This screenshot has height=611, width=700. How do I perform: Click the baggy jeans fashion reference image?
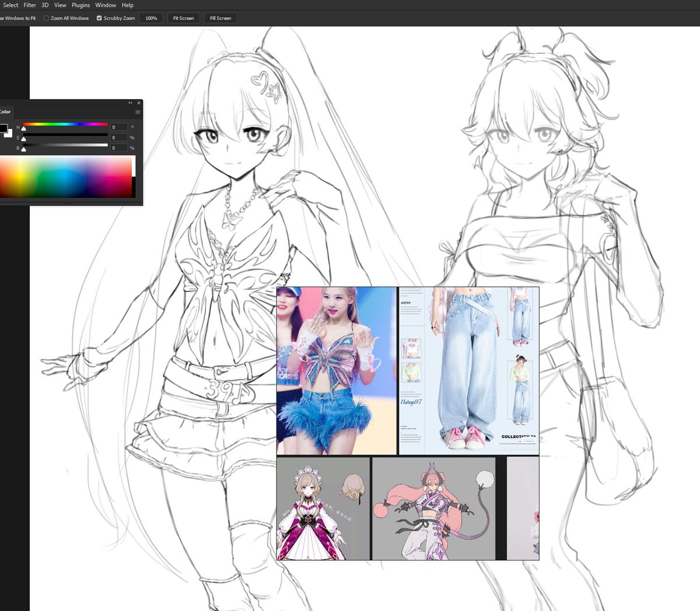(469, 371)
